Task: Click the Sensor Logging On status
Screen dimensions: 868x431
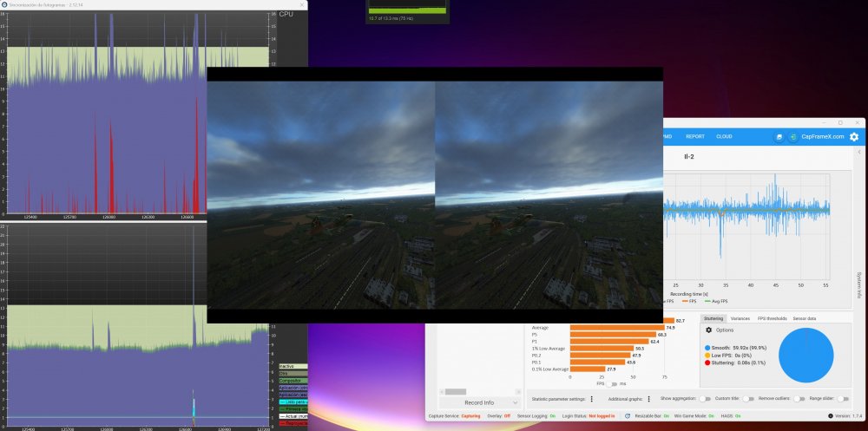Action: coord(536,415)
